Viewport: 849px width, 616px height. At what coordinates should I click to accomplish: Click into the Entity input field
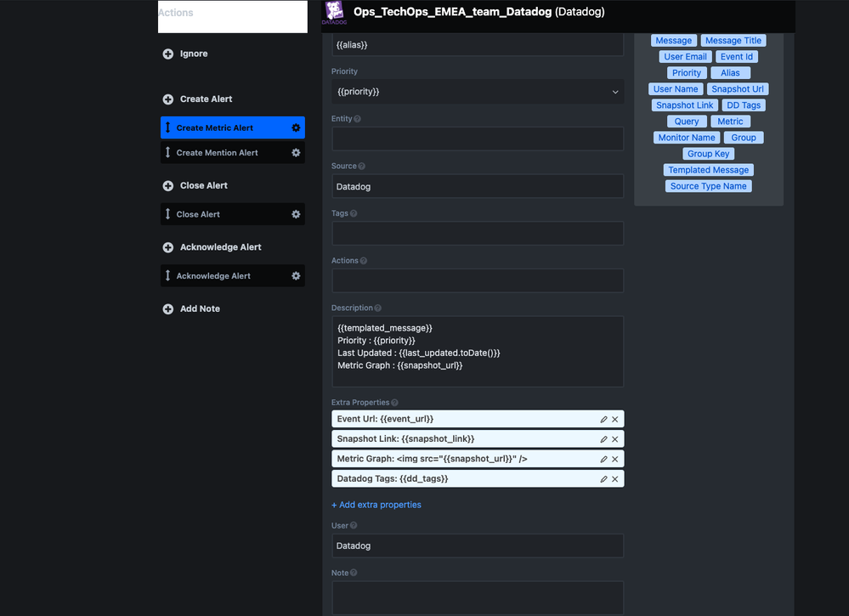click(x=478, y=139)
